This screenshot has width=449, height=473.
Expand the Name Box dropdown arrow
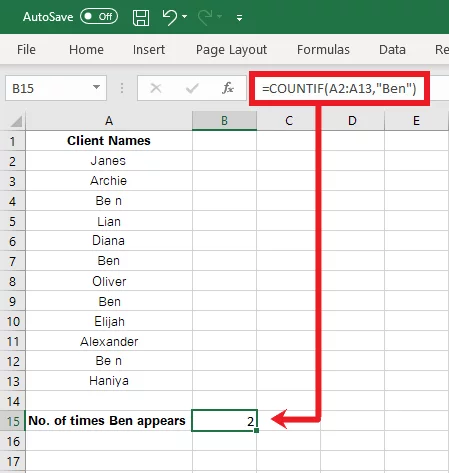pyautogui.click(x=96, y=87)
